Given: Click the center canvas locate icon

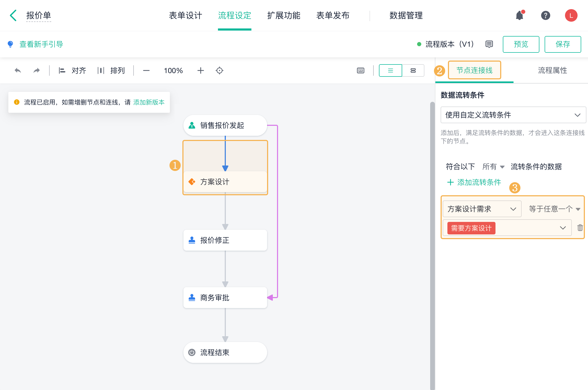Looking at the screenshot, I should 220,70.
